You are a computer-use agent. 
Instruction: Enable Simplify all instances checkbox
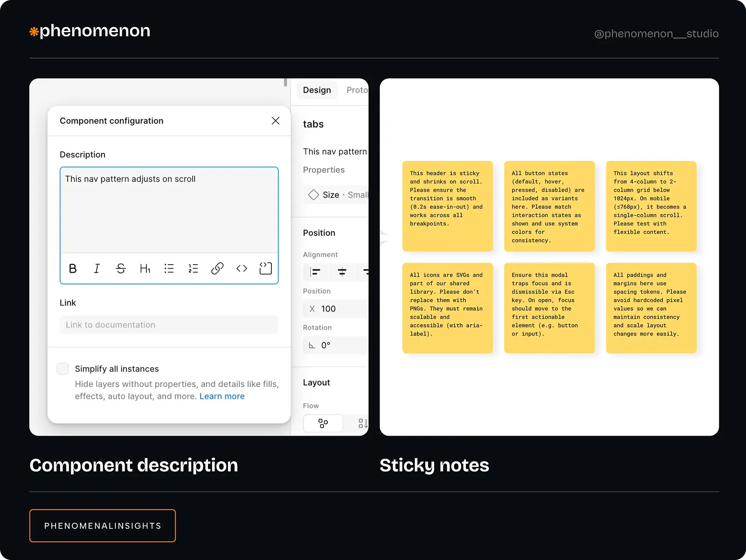63,369
